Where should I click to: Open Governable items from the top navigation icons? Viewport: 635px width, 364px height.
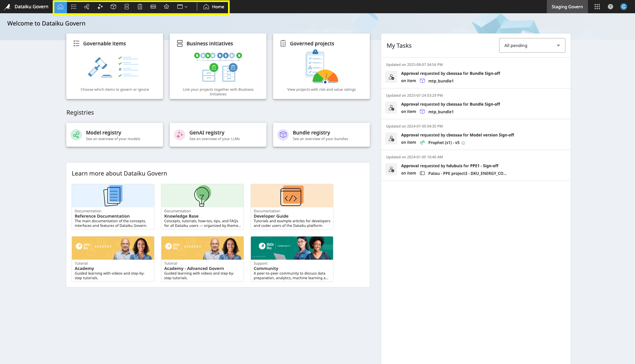[x=74, y=7]
